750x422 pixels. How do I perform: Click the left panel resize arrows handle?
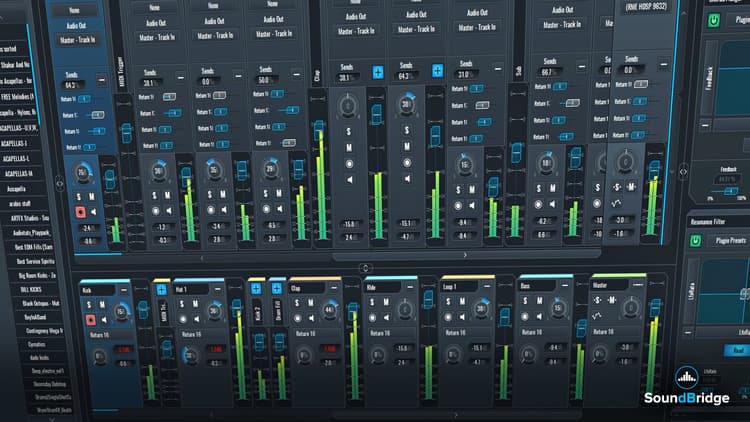pyautogui.click(x=59, y=183)
